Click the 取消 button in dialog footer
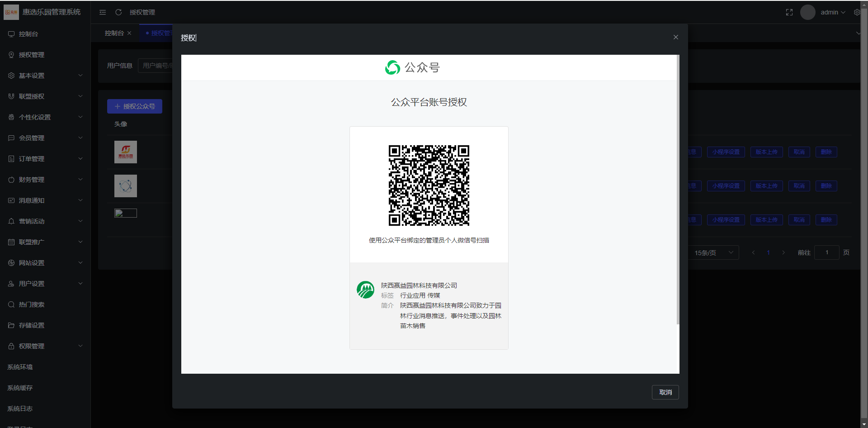The width and height of the screenshot is (868, 428). [665, 392]
